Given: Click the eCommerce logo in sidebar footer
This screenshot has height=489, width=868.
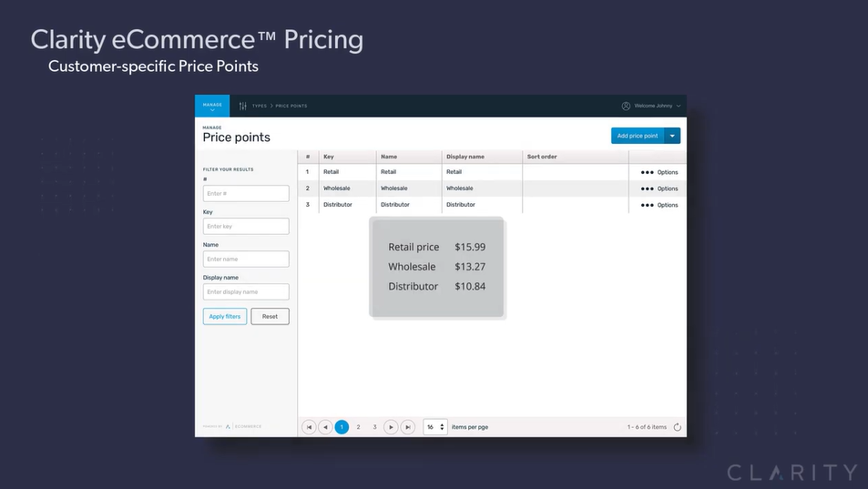Looking at the screenshot, I should [x=243, y=426].
